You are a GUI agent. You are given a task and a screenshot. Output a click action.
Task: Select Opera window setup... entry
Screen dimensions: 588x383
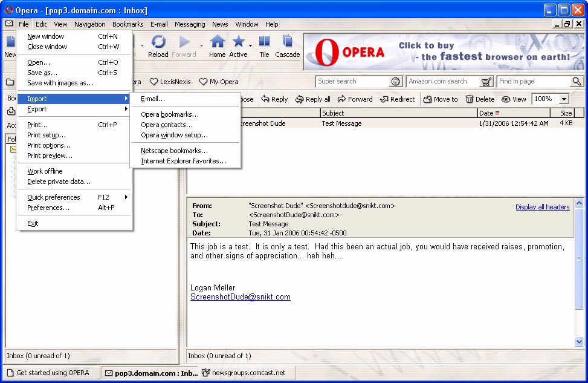[186, 135]
